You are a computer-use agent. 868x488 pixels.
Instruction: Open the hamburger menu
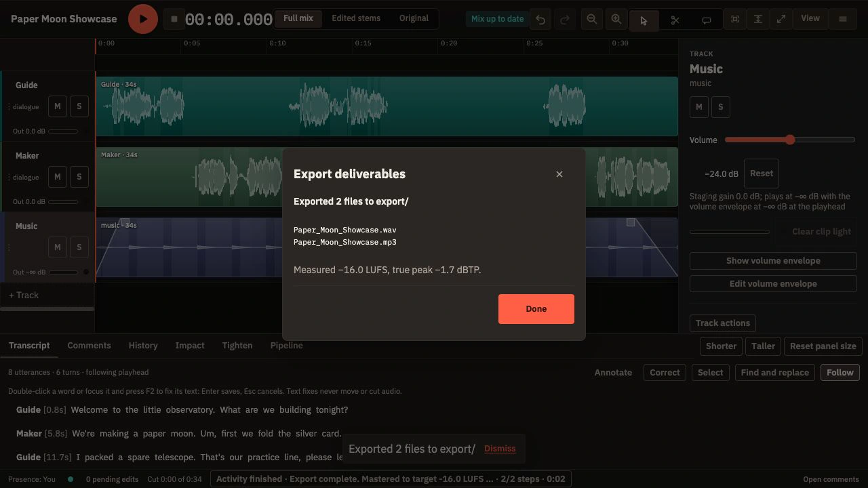click(x=843, y=20)
